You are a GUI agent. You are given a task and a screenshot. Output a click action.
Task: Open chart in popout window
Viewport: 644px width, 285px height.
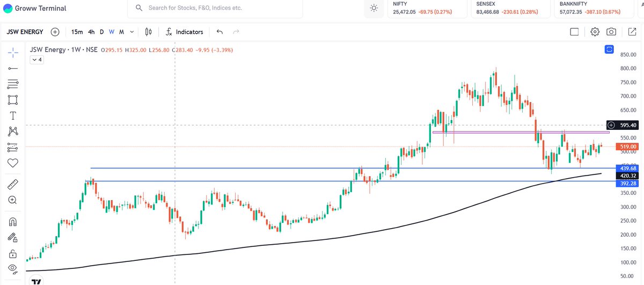coord(632,32)
